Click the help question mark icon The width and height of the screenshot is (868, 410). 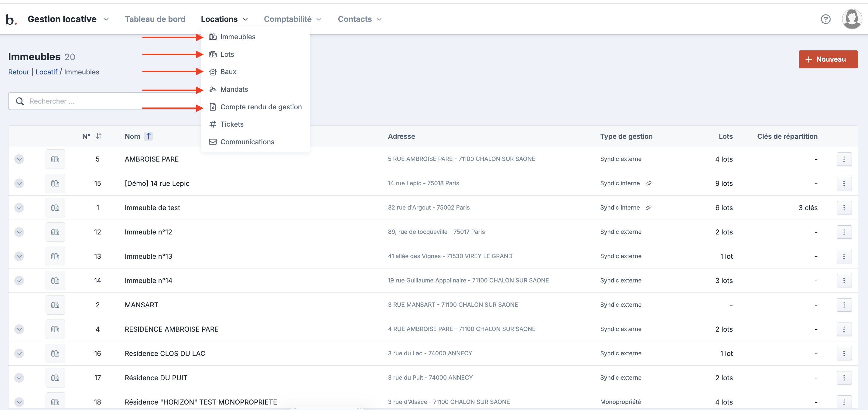pyautogui.click(x=825, y=19)
